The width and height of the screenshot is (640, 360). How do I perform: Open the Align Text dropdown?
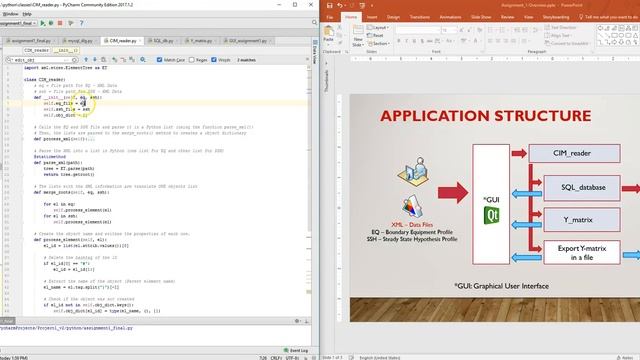(559, 36)
